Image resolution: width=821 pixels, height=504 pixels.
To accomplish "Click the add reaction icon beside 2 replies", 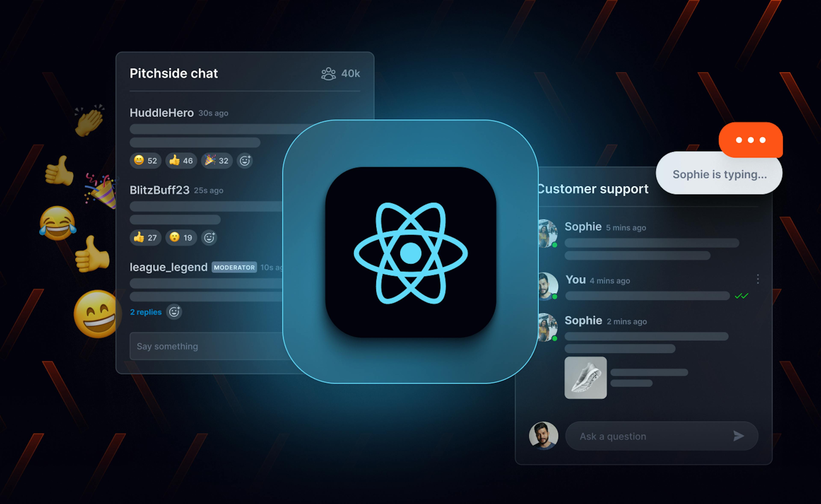I will [174, 312].
